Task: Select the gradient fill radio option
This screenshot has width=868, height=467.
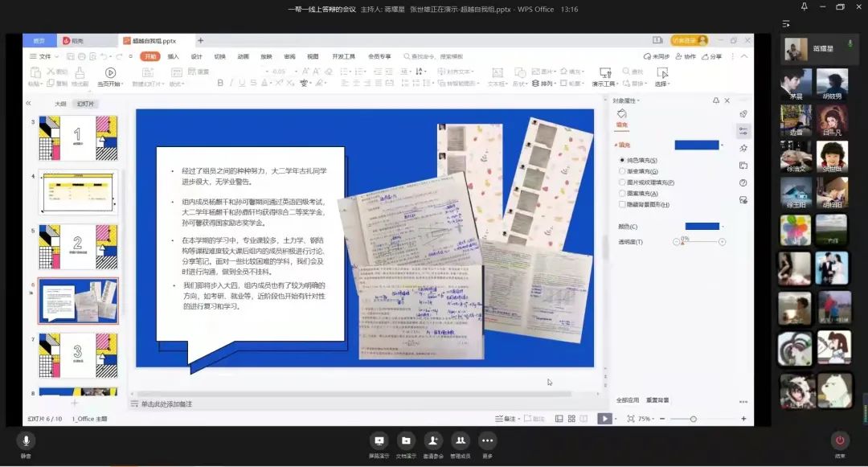Action: 621,171
